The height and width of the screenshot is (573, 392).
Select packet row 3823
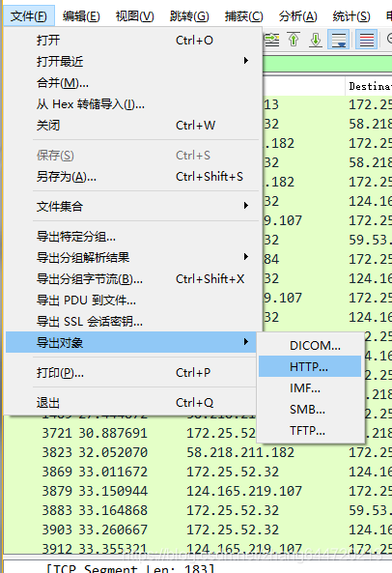click(198, 452)
